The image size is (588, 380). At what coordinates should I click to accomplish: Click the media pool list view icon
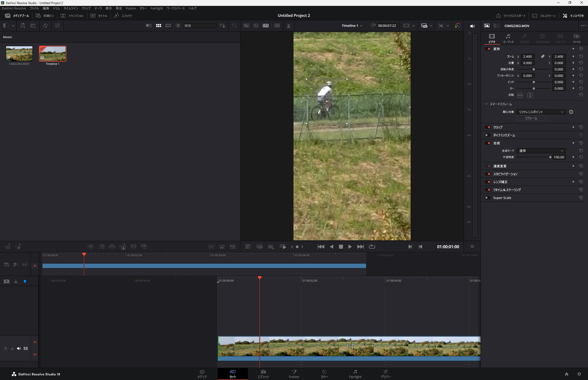tap(178, 26)
